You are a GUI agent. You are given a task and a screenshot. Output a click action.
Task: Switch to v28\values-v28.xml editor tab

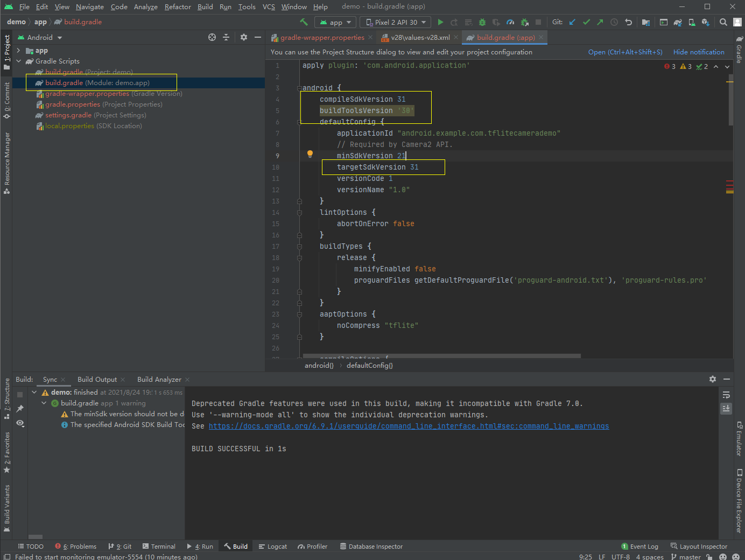[420, 38]
